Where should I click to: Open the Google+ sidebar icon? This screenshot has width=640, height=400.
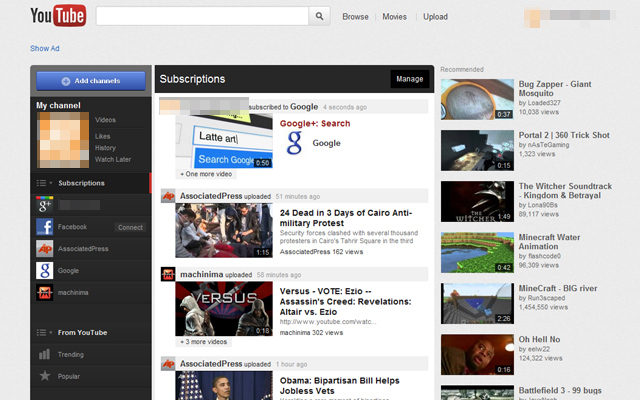point(44,205)
